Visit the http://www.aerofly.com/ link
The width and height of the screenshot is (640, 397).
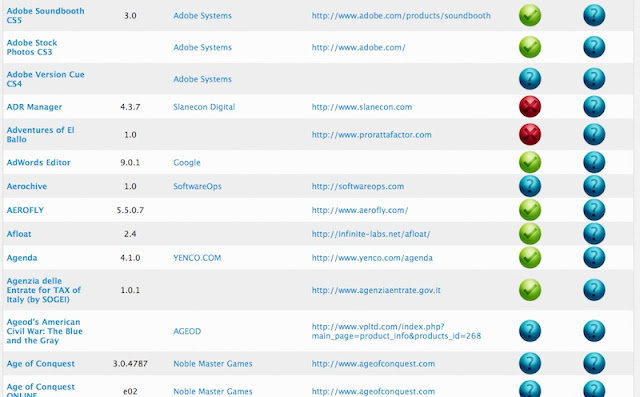click(x=360, y=210)
